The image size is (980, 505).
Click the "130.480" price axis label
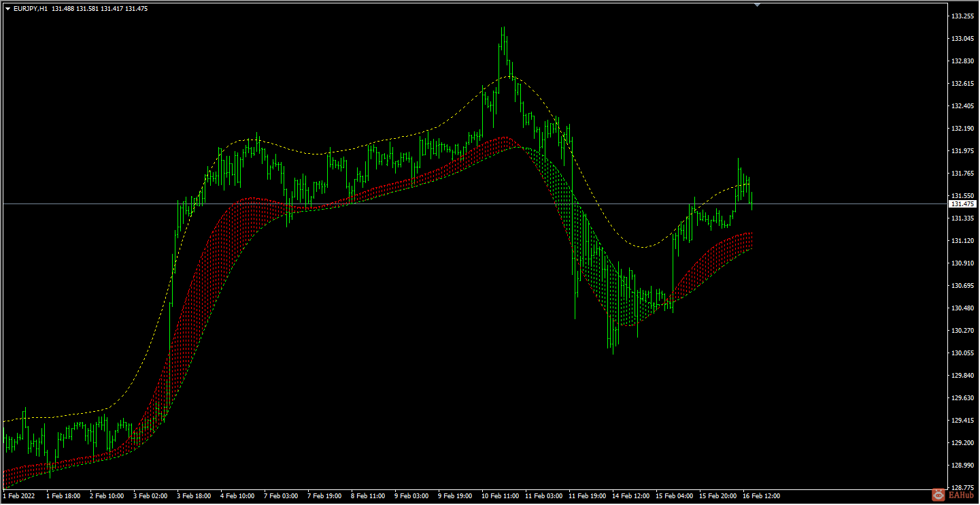click(x=963, y=308)
